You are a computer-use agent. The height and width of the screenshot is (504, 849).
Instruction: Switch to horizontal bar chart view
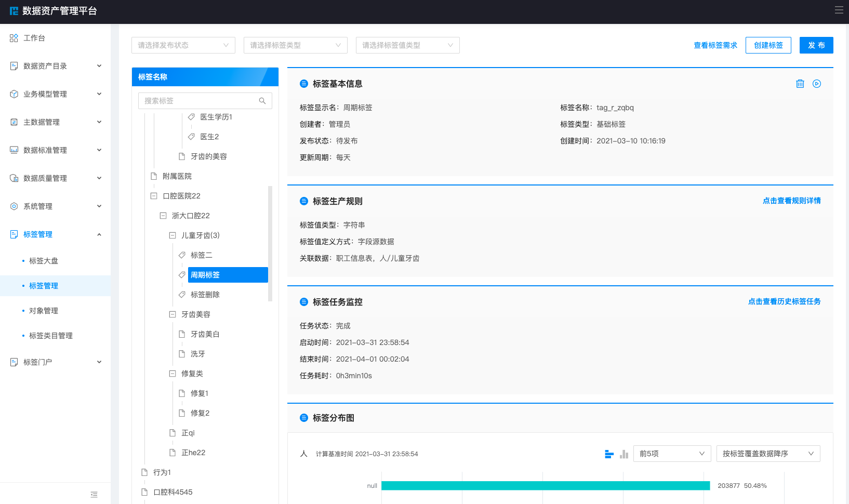point(609,454)
